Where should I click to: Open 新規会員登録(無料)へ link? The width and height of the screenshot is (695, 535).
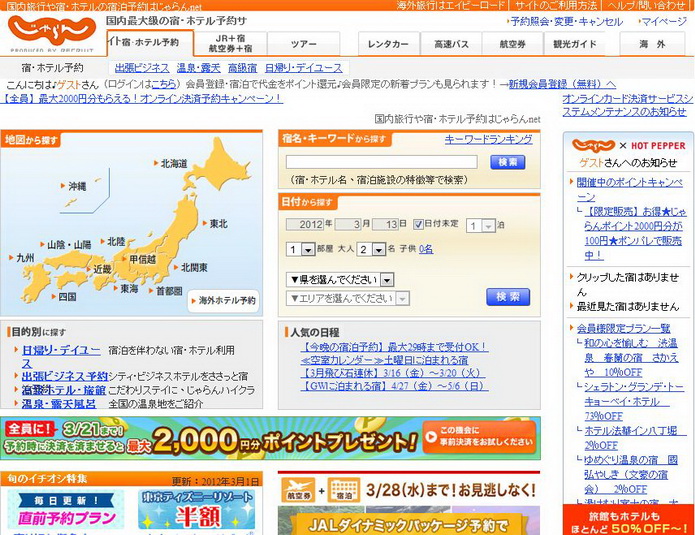click(x=562, y=84)
